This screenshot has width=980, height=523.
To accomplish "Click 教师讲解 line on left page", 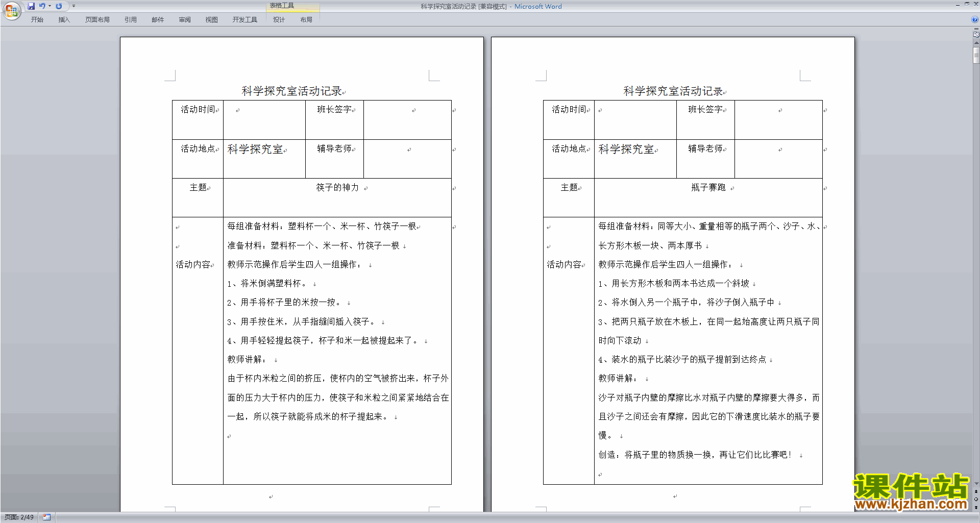I will click(248, 360).
